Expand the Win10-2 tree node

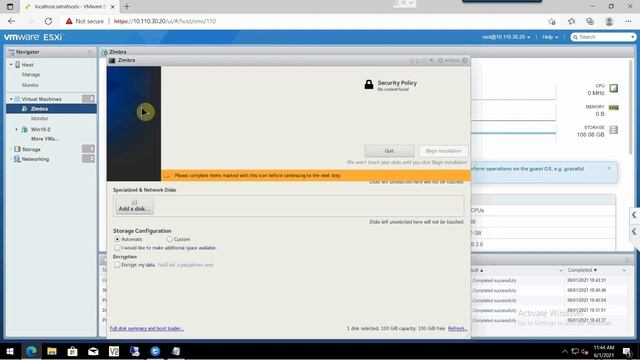16,129
